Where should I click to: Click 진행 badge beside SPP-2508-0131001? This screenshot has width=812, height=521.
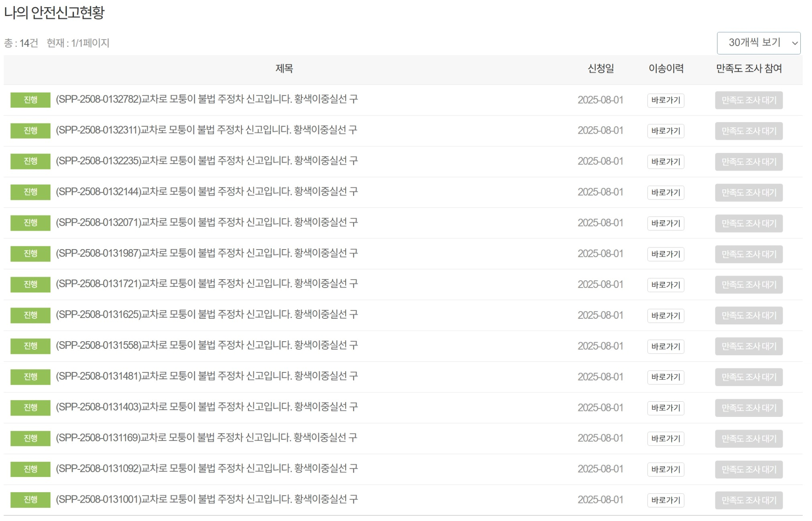pyautogui.click(x=30, y=499)
